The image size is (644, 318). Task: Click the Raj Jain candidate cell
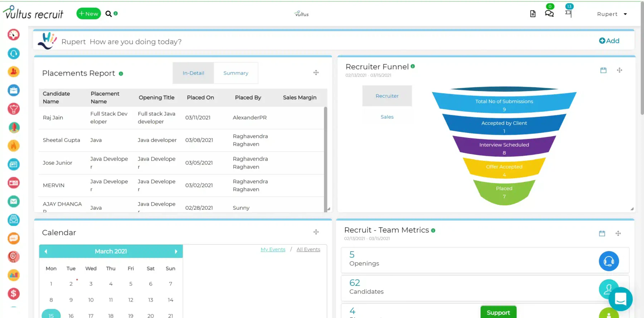pyautogui.click(x=53, y=118)
